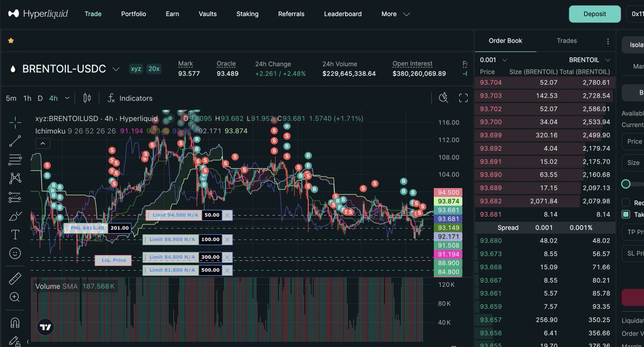This screenshot has width=644, height=347.
Task: Open the candlestick chart style selector
Action: tap(87, 98)
